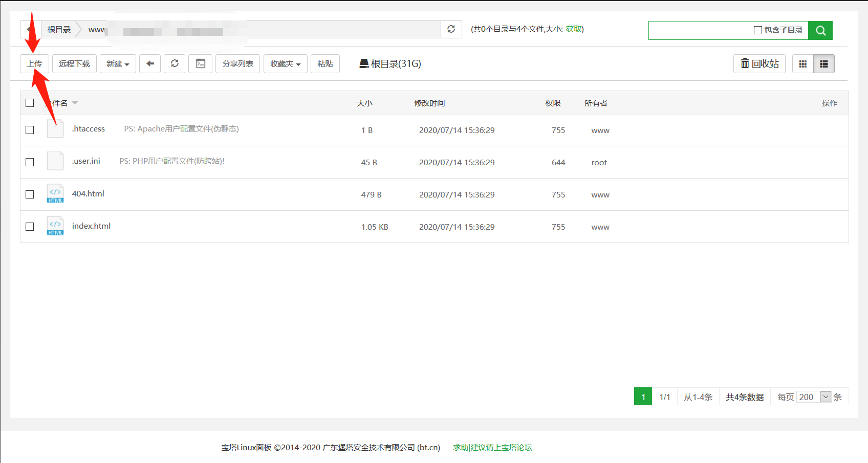Screen dimensions: 868x463
Task: Click the www breadcrumb segment
Action: [x=96, y=30]
